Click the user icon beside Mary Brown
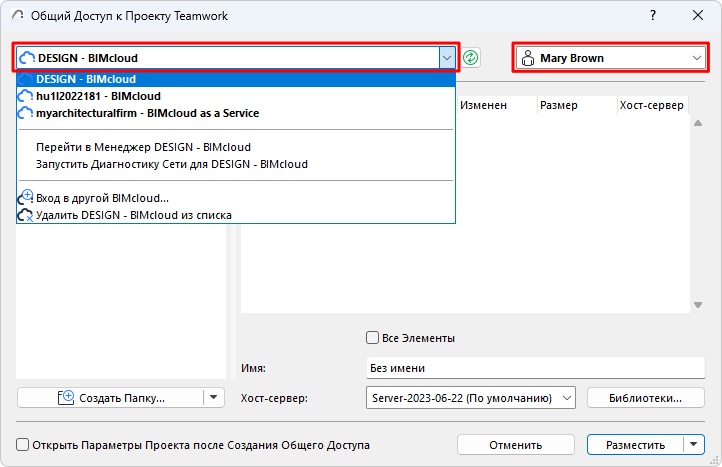 528,58
